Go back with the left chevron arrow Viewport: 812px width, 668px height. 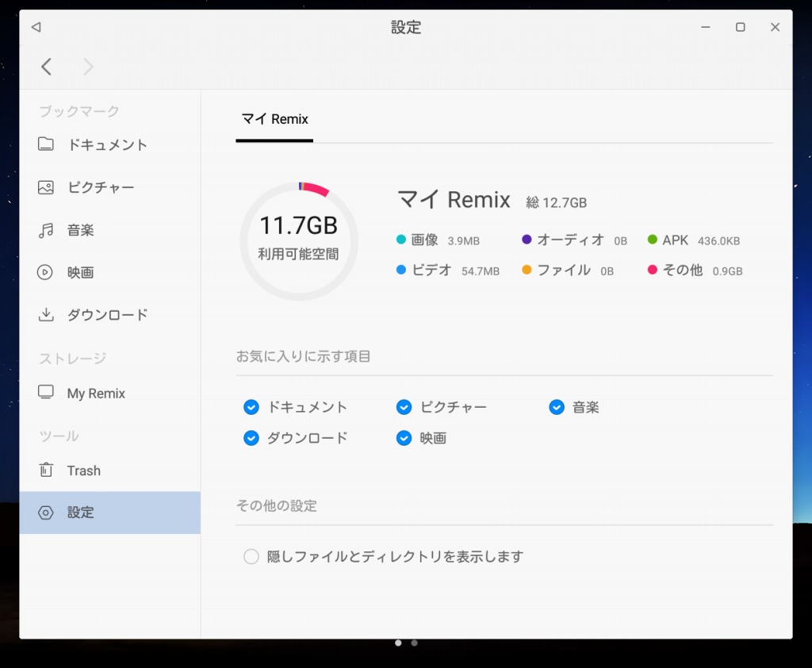coord(47,67)
